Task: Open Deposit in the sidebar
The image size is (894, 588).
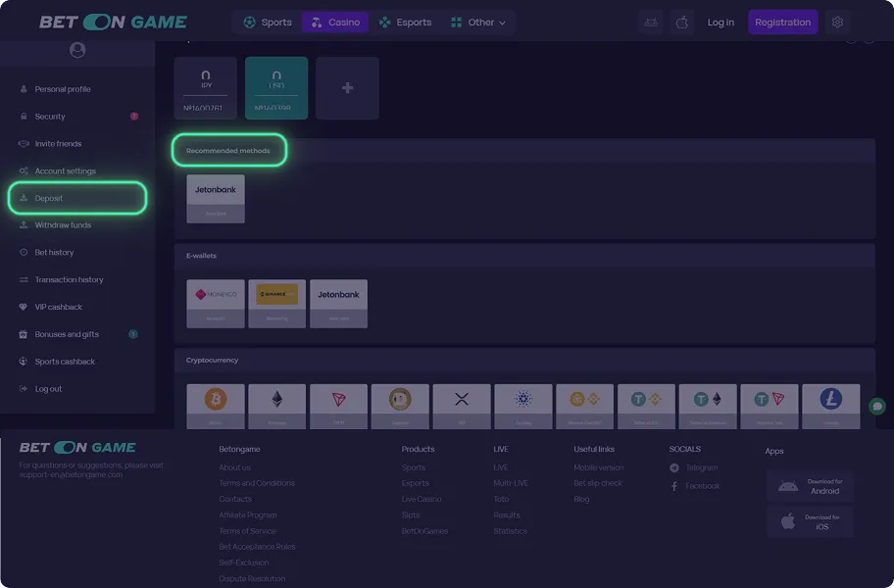Action: click(78, 198)
